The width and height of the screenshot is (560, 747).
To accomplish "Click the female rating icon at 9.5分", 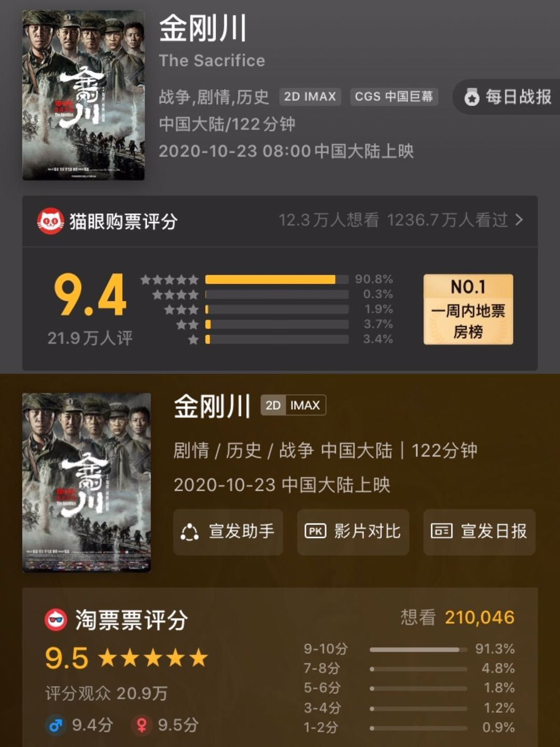I will click(142, 725).
